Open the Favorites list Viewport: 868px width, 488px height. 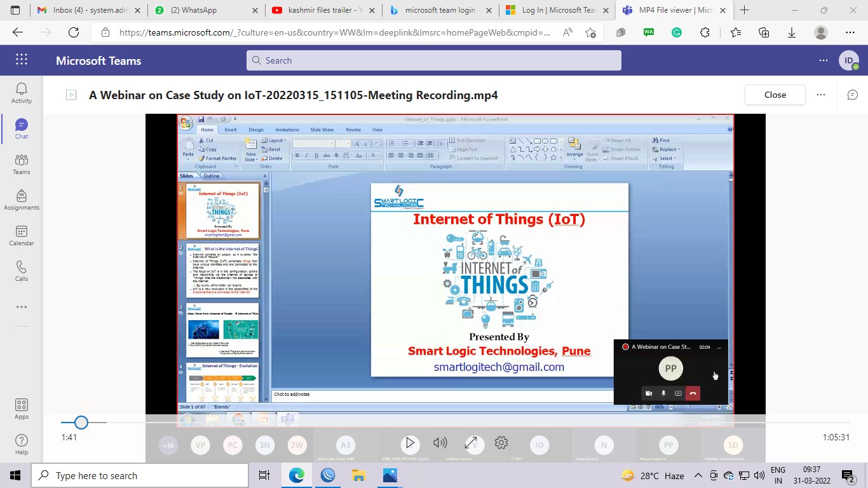point(736,32)
